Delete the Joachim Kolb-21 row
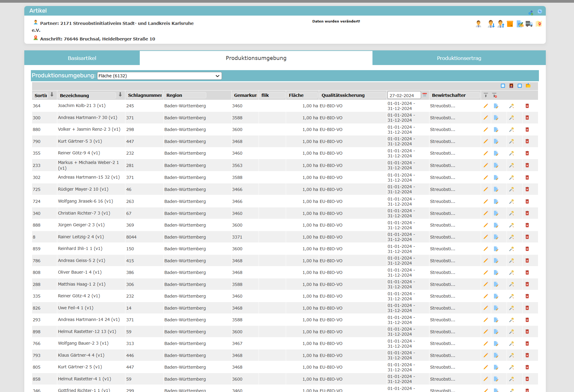 click(527, 106)
